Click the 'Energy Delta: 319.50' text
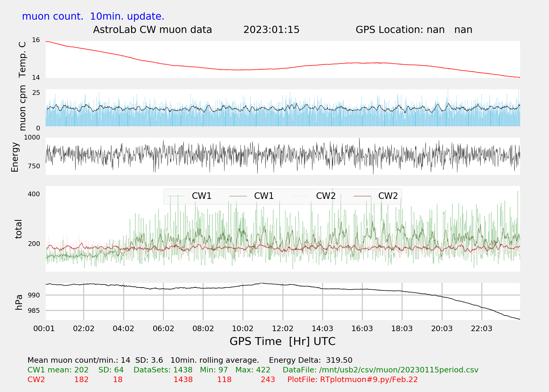This screenshot has height=392, width=549. [x=311, y=360]
